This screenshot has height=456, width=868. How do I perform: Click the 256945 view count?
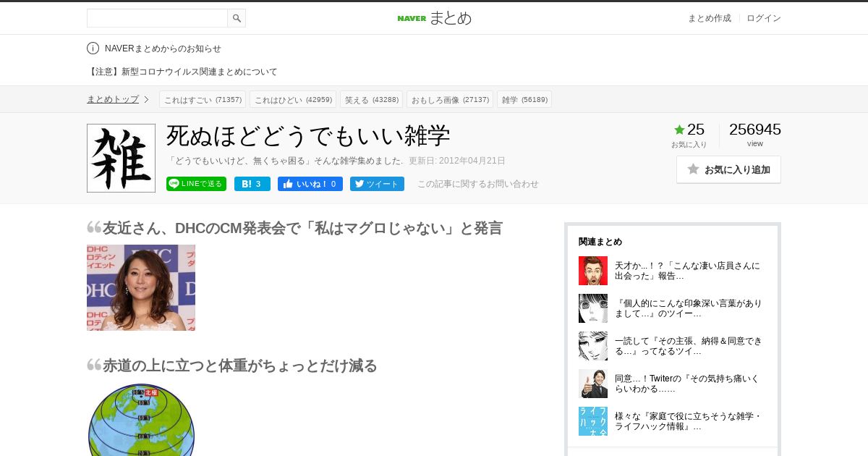755,130
